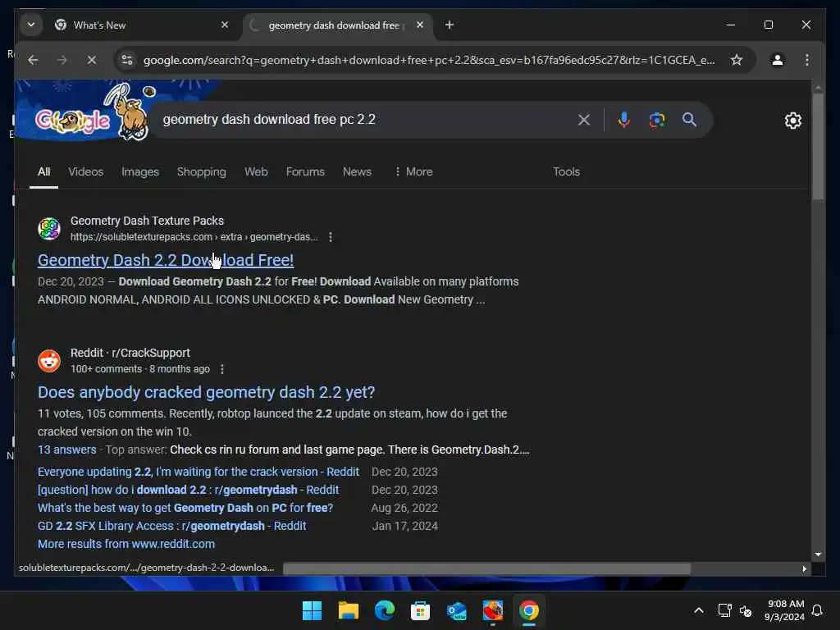Viewport: 840px width, 630px height.
Task: Open Google quick settings gear
Action: 793,121
